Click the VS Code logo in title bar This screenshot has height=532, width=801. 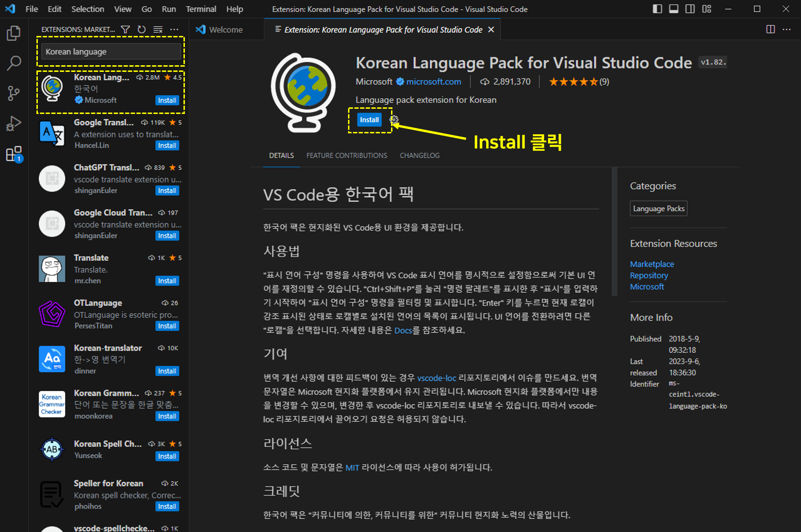(10, 9)
